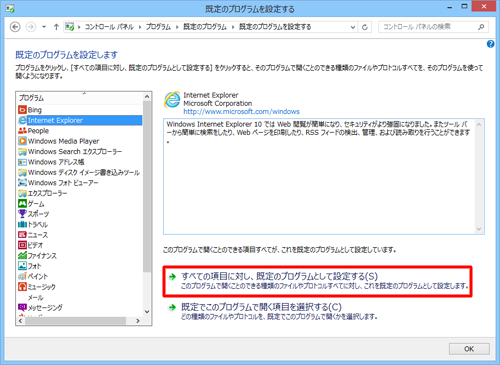Click description box scroll-down arrow
The height and width of the screenshot is (365, 500).
click(479, 229)
